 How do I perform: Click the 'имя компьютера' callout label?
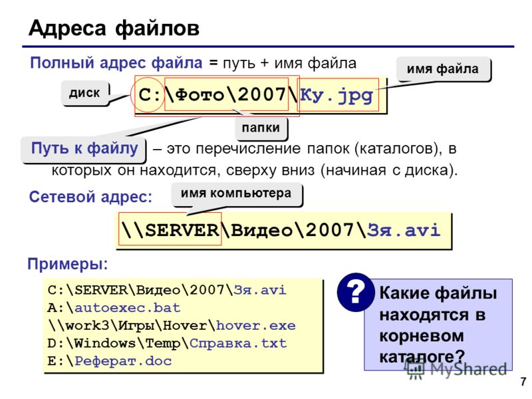(236, 194)
